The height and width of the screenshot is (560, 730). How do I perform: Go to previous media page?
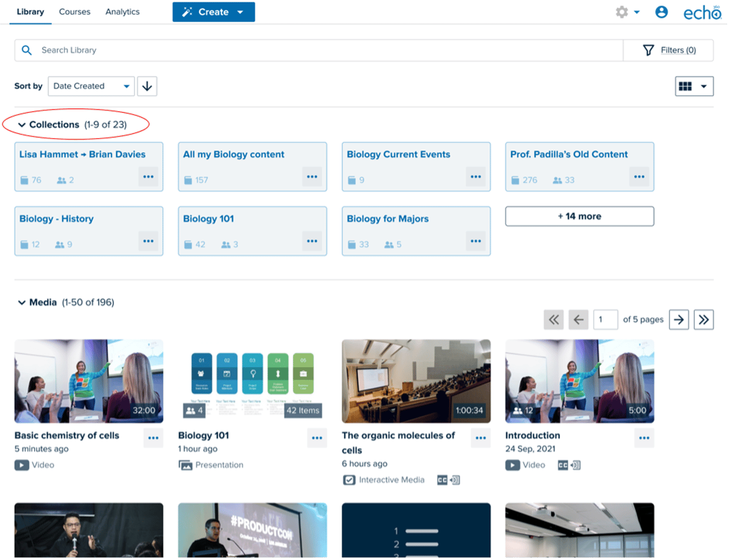point(578,320)
